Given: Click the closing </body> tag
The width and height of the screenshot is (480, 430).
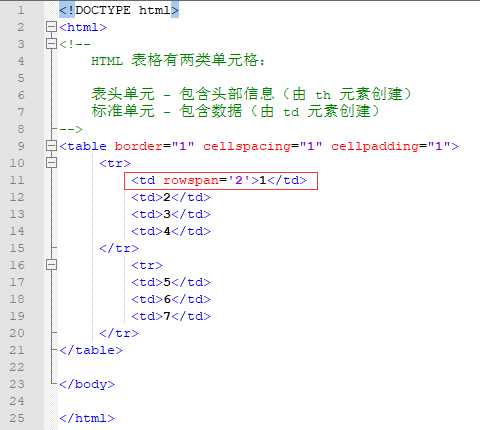Looking at the screenshot, I should (x=87, y=384).
